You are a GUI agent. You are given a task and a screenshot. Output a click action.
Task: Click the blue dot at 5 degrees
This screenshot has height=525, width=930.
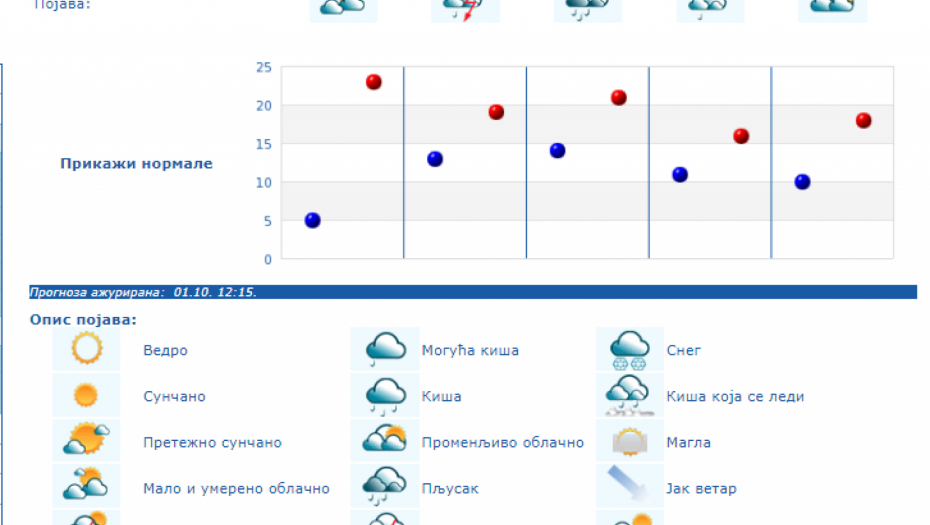[x=312, y=220]
